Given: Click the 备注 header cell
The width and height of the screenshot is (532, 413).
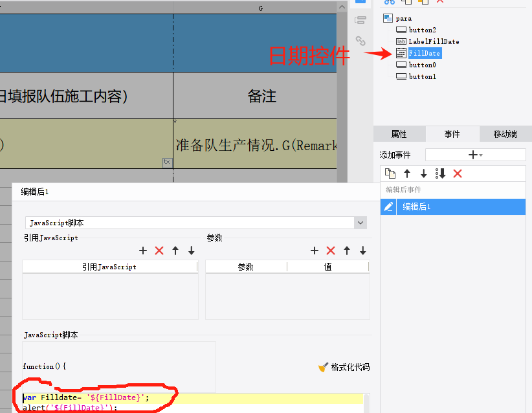Looking at the screenshot, I should click(x=261, y=96).
